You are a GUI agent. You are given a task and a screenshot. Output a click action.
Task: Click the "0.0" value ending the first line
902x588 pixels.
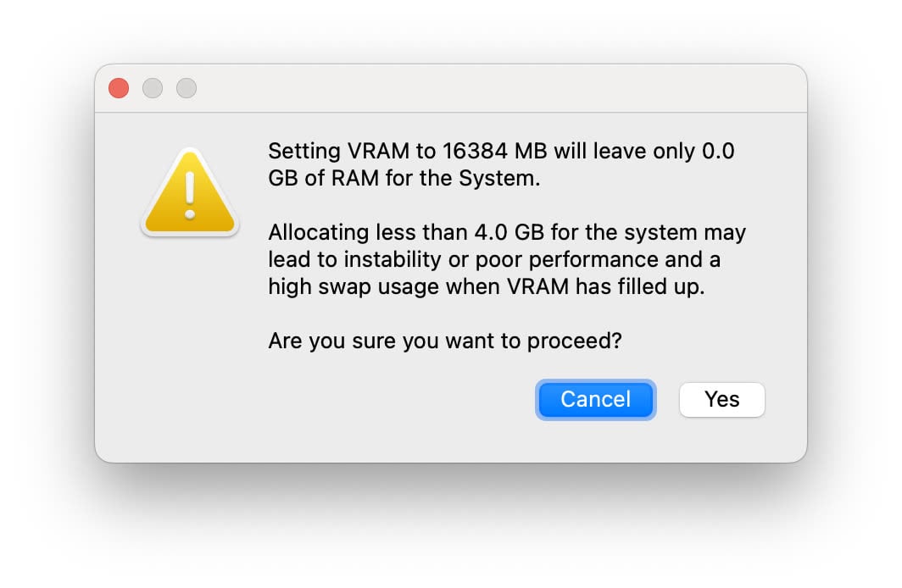tap(718, 151)
